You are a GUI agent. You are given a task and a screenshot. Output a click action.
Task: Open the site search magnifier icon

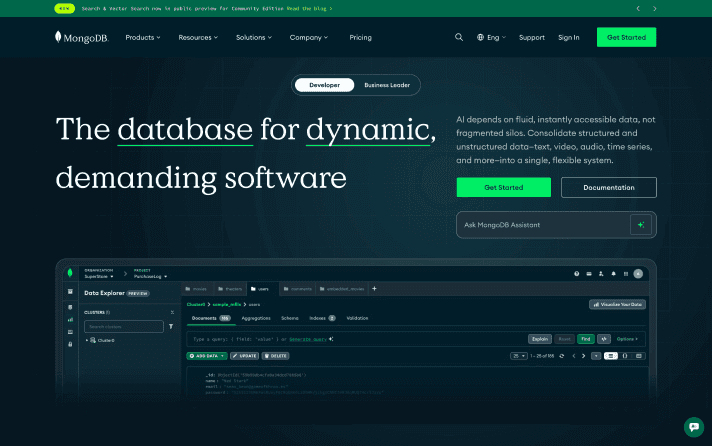(459, 37)
